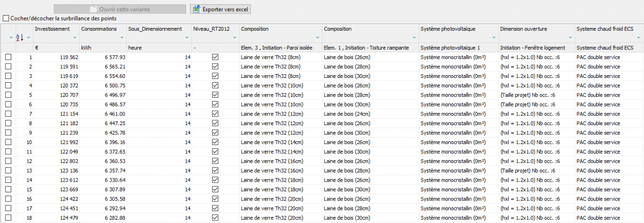Open the Investissement column filter arrow
This screenshot has height=223, width=644.
75,38
